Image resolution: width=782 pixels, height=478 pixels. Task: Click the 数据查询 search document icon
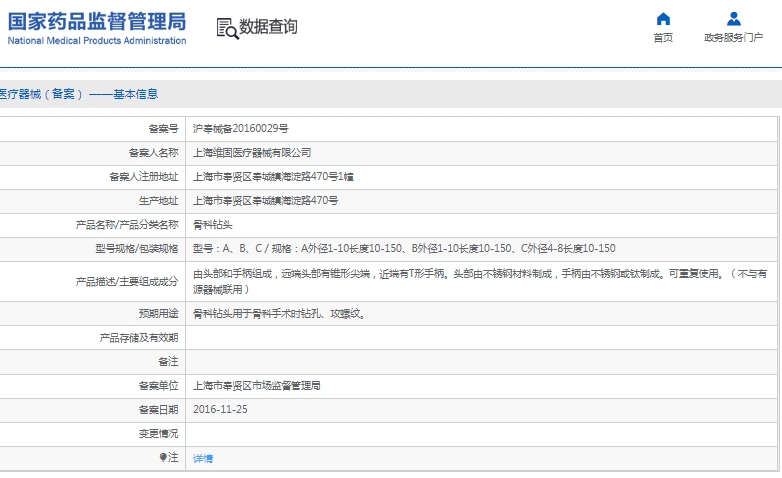(x=227, y=28)
